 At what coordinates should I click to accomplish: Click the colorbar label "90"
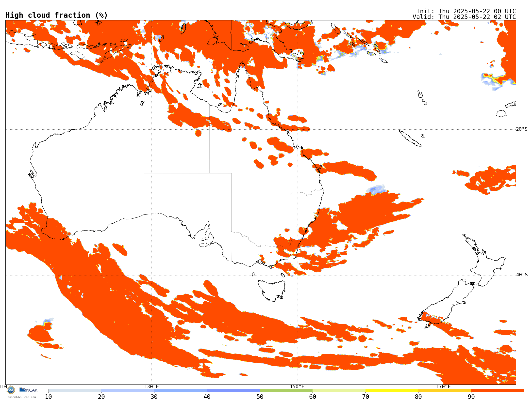471,397
